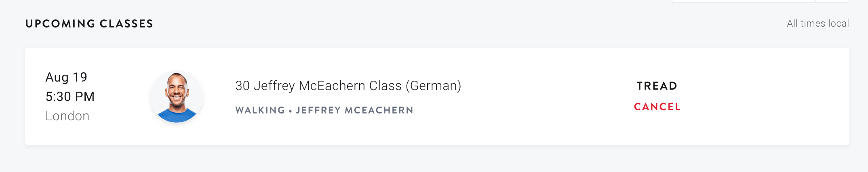Image resolution: width=868 pixels, height=172 pixels.
Task: Click the word CLASSES in the heading
Action: [x=126, y=23]
